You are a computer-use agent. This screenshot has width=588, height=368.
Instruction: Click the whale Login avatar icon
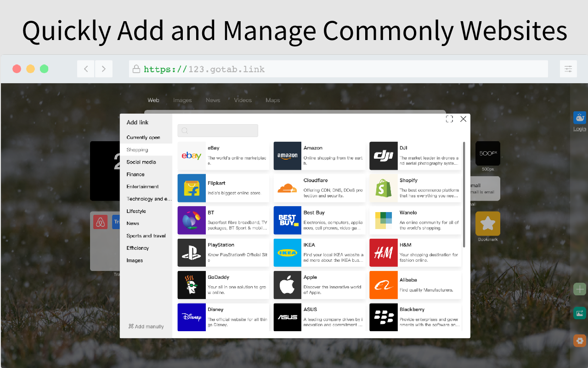coord(580,117)
